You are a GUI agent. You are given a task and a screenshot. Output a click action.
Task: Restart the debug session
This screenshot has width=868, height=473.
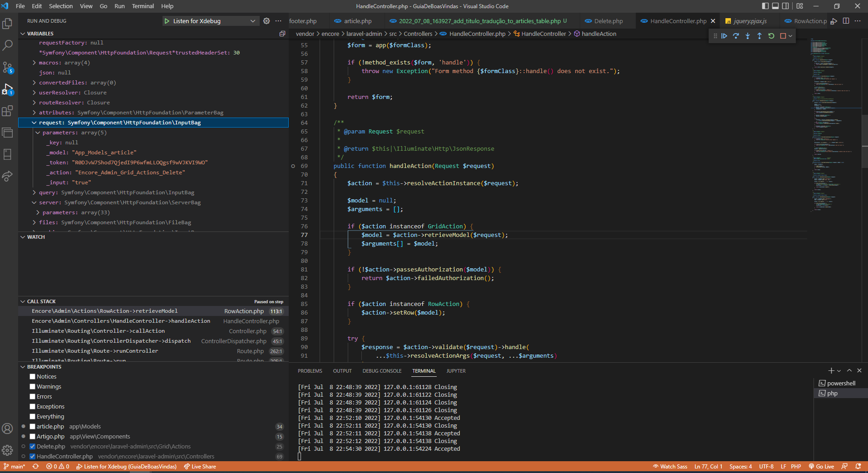(x=771, y=36)
